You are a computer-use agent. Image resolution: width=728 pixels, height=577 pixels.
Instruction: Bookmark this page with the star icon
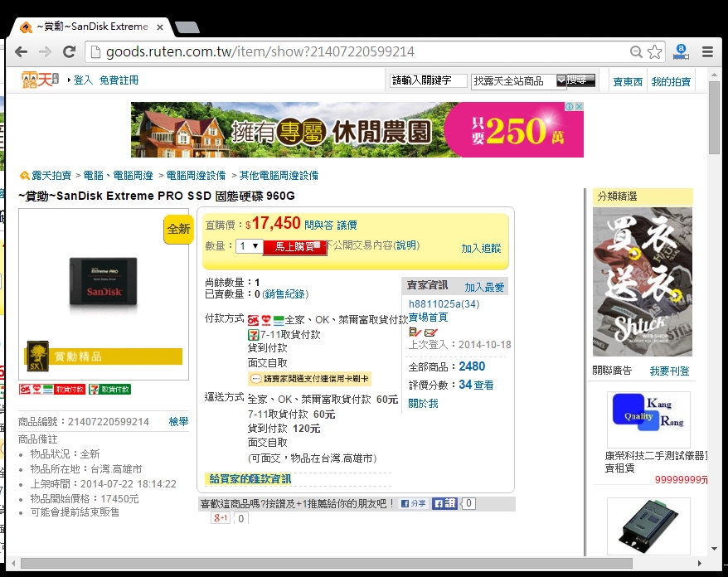coord(654,52)
